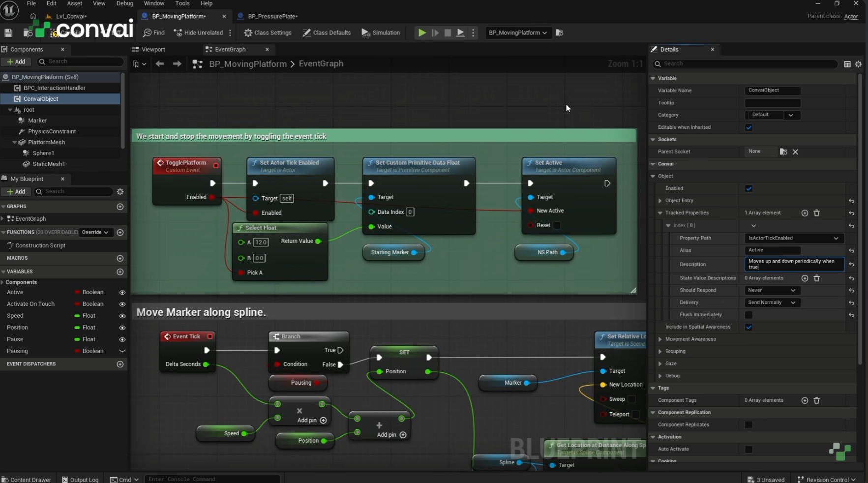Add a new graph in Graphs section

point(120,207)
